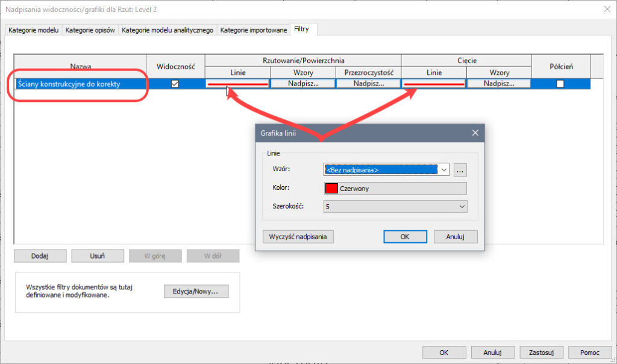Click the Czerwony color swatch button

(x=395, y=188)
